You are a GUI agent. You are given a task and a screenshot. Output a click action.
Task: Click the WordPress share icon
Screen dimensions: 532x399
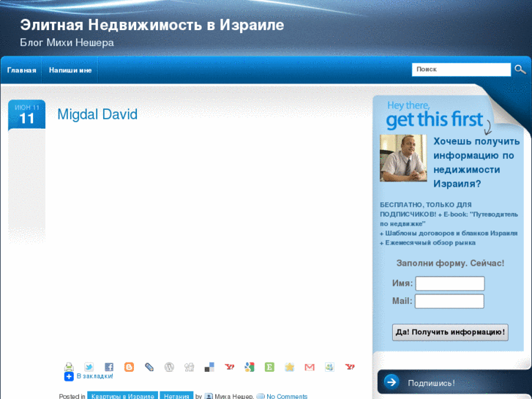pos(169,367)
